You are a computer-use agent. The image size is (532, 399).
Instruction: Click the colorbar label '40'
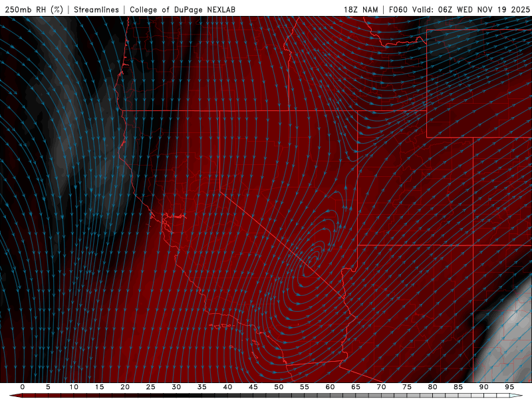click(227, 387)
